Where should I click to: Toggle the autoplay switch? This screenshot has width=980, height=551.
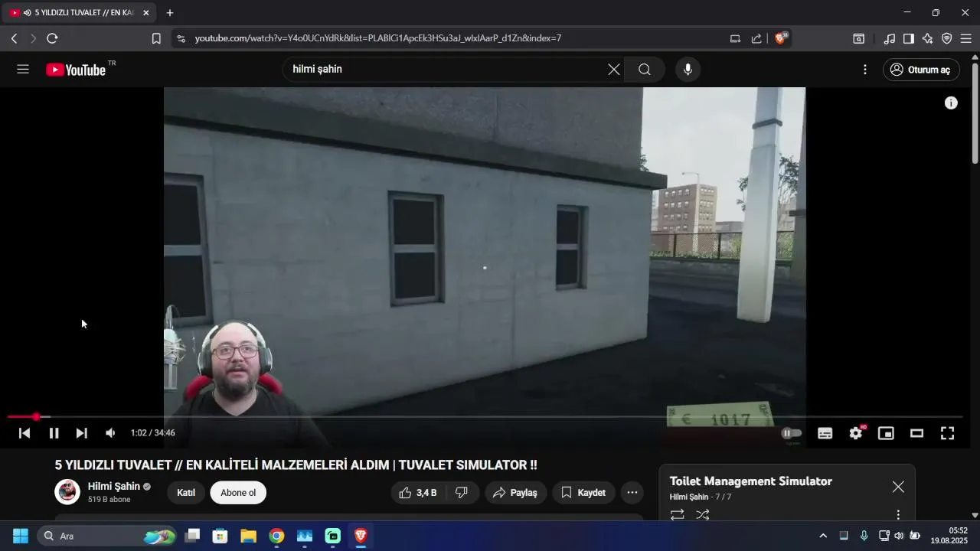click(x=792, y=433)
